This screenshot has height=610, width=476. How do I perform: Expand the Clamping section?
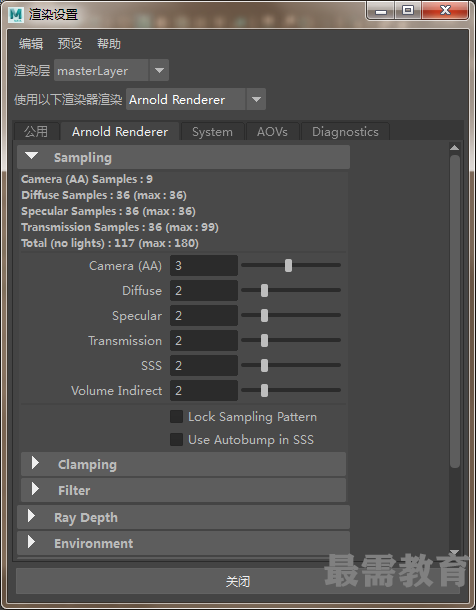click(183, 464)
